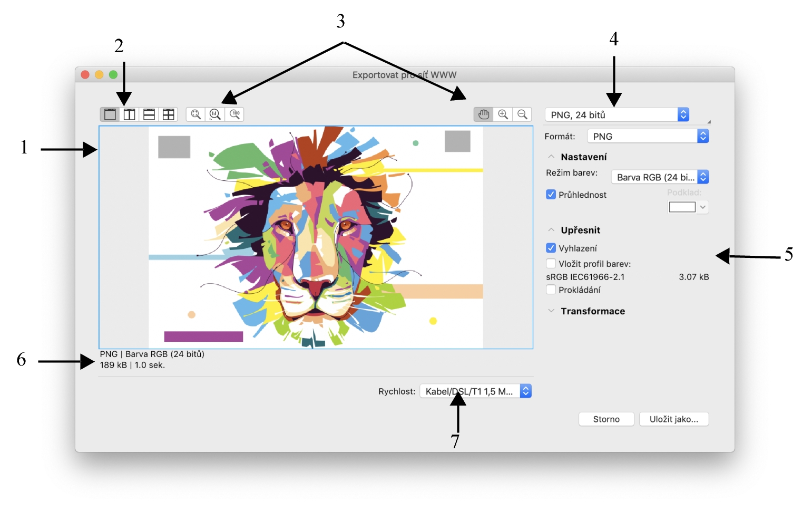Open the Podklad color swatch picker
812x510 pixels.
coord(688,207)
